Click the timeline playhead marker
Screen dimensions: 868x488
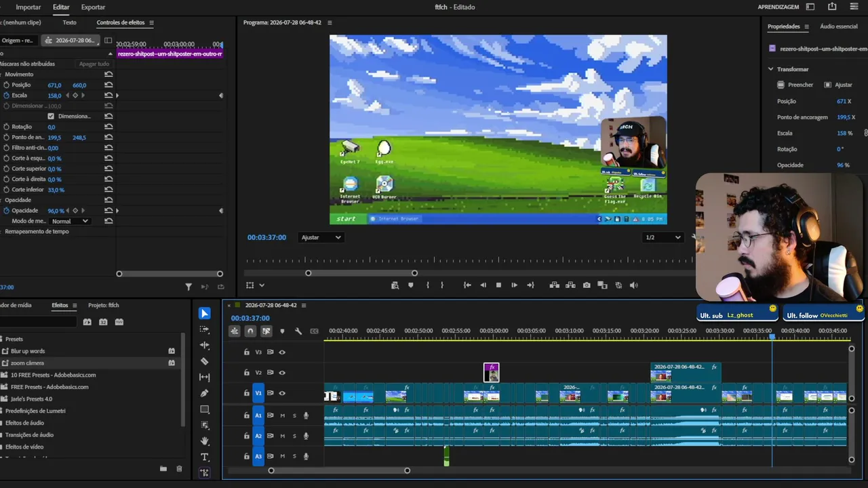coord(772,337)
